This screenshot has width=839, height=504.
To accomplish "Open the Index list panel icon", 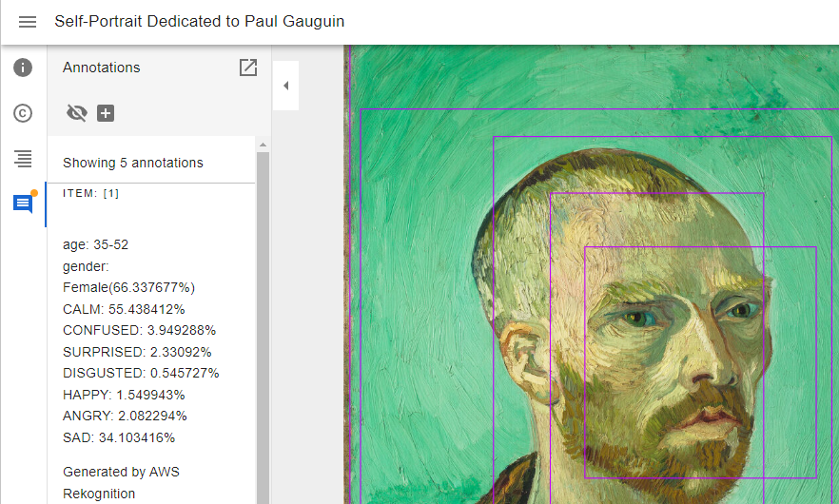I will pos(23,159).
